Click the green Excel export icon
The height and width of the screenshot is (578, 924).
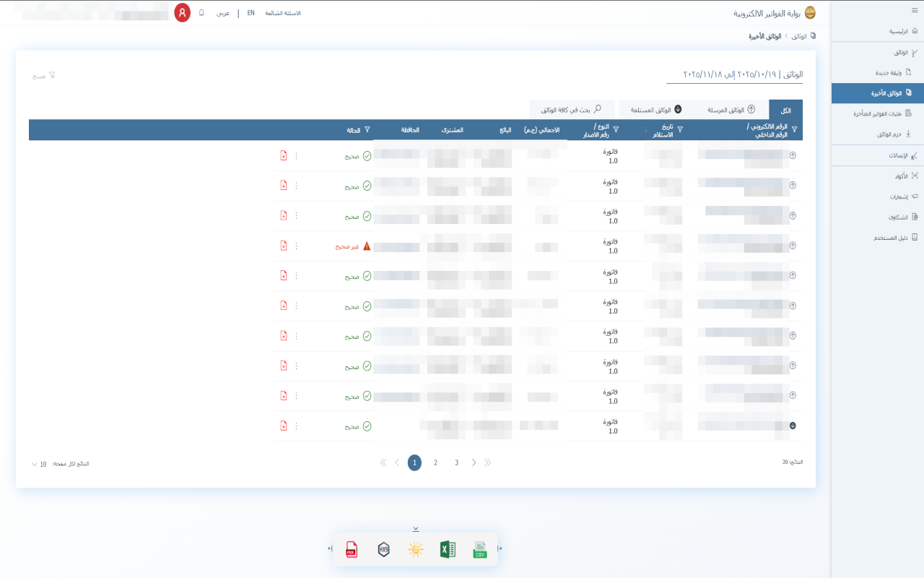(448, 550)
